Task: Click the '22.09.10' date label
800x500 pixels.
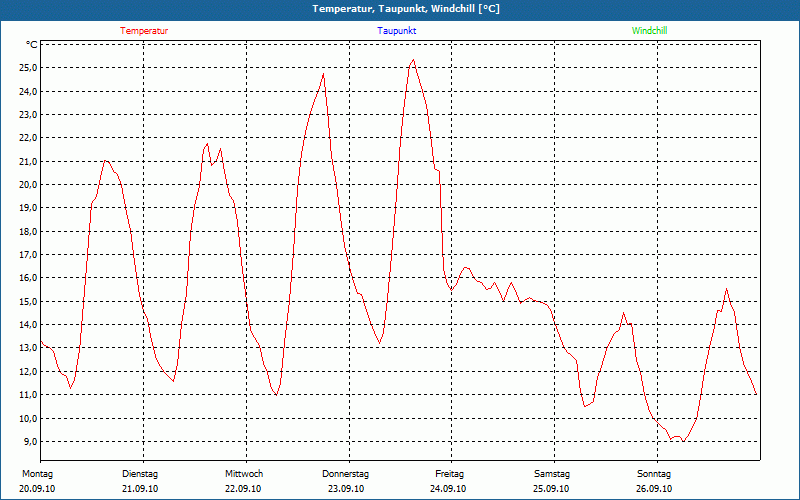Action: click(243, 489)
